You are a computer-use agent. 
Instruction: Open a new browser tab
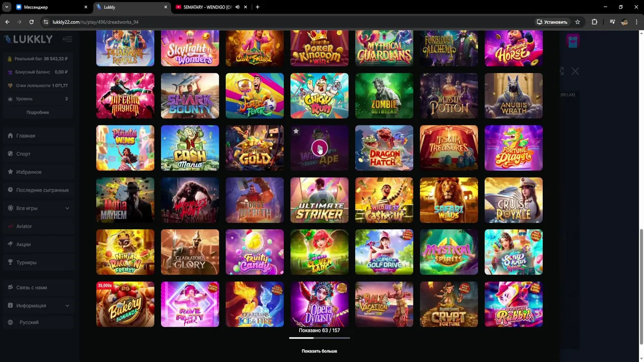(258, 7)
